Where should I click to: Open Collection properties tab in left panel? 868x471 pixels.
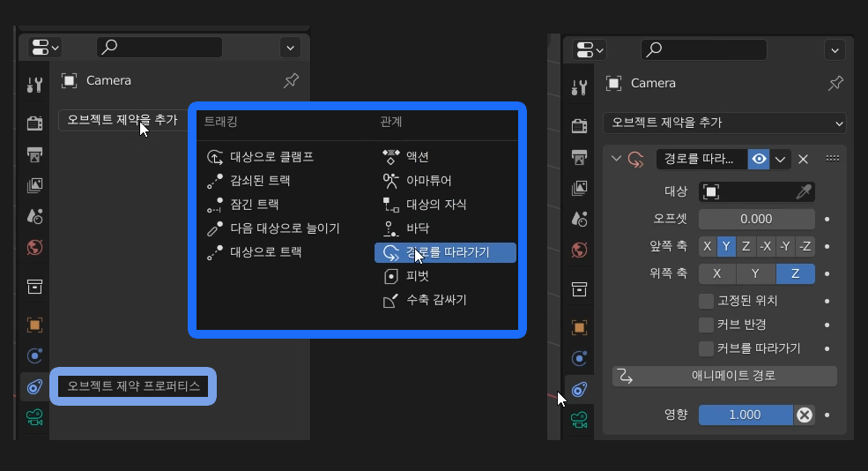[34, 287]
